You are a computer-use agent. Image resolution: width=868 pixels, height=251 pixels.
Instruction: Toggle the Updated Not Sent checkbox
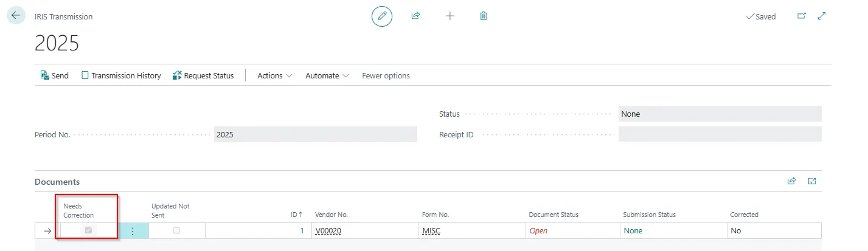tap(176, 231)
